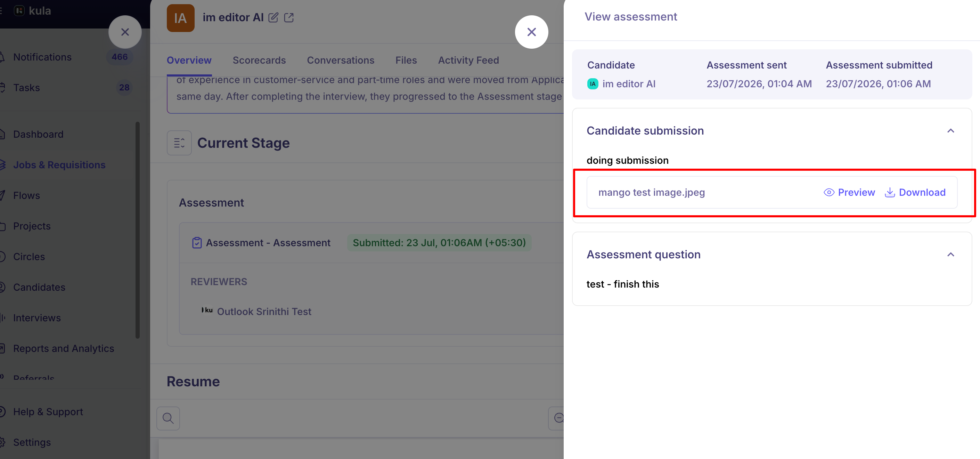Screen dimensions: 980x459
Task: Click the doing submission text
Action: pos(627,160)
